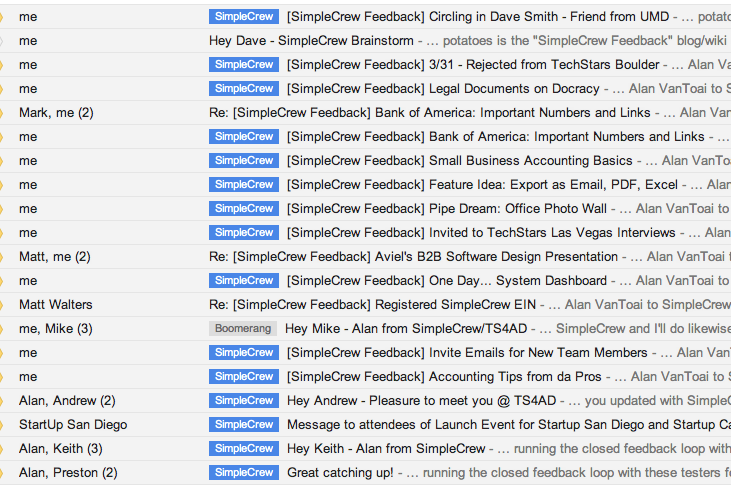
Task: Open Invited to TechStars Las Vegas Interviews email
Action: tap(481, 233)
